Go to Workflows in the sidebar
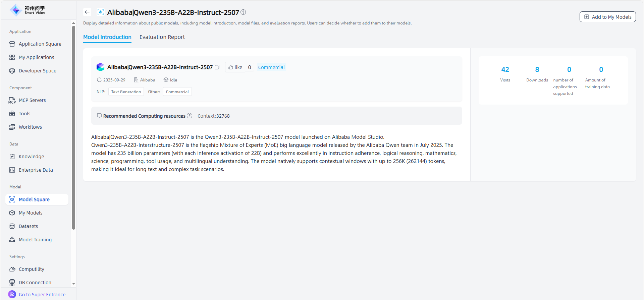This screenshot has width=644, height=300. click(x=30, y=127)
